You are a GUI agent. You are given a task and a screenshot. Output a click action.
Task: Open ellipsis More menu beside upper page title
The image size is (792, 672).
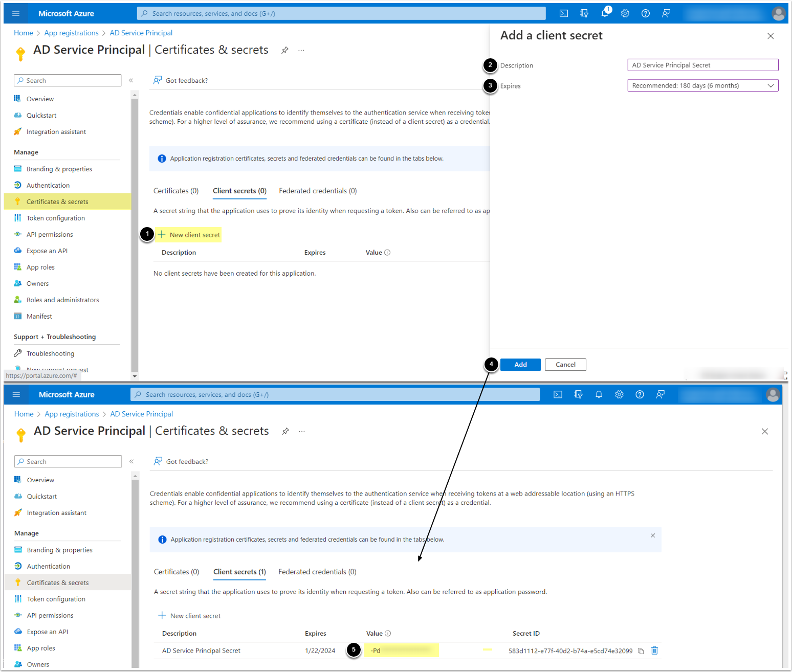[301, 50]
